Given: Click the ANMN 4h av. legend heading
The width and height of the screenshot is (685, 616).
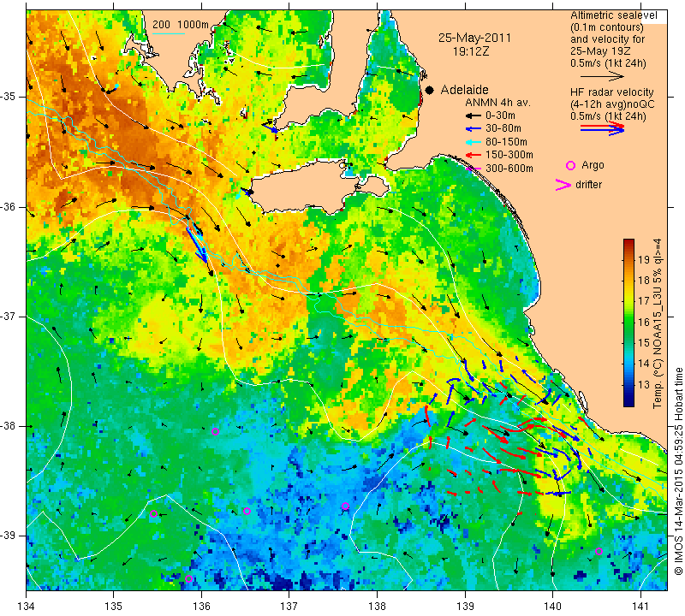Looking at the screenshot, I should pyautogui.click(x=497, y=103).
